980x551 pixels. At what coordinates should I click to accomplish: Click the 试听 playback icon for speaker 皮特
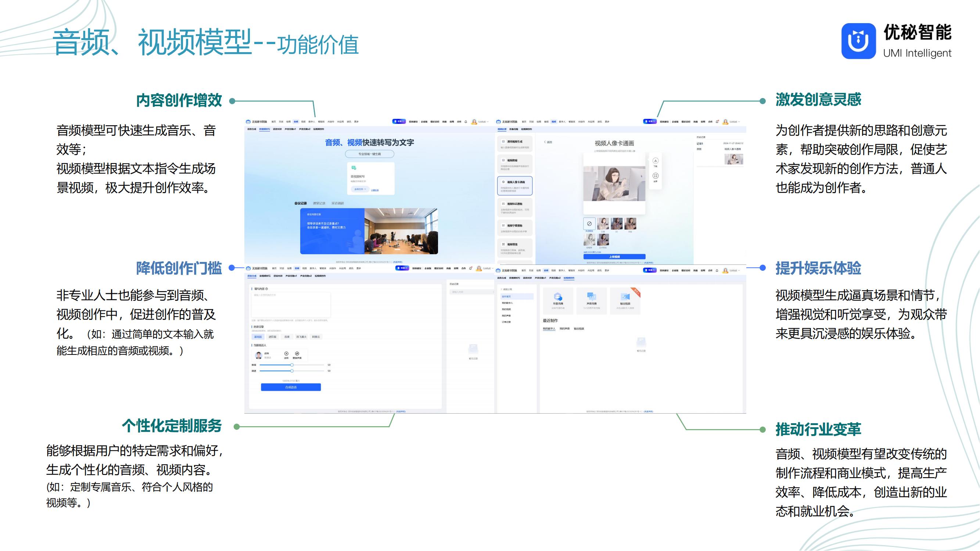[x=287, y=354]
